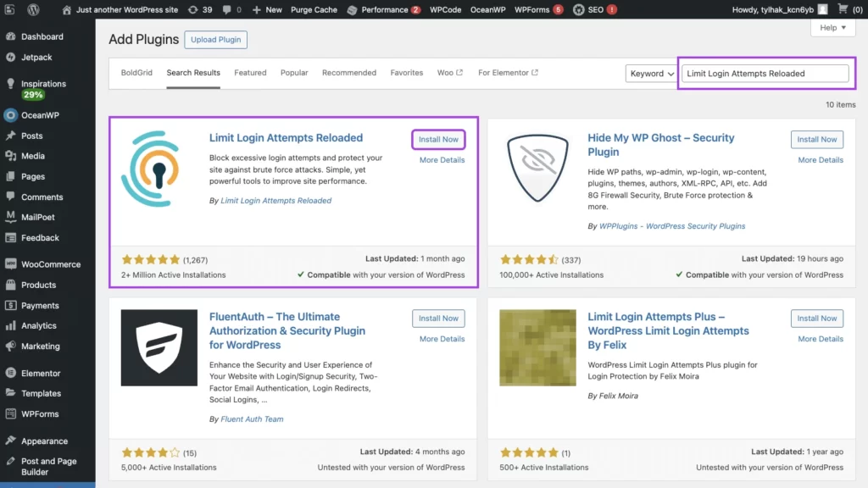Click Purge Cache in admin bar
This screenshot has width=868, height=488.
(x=314, y=9)
